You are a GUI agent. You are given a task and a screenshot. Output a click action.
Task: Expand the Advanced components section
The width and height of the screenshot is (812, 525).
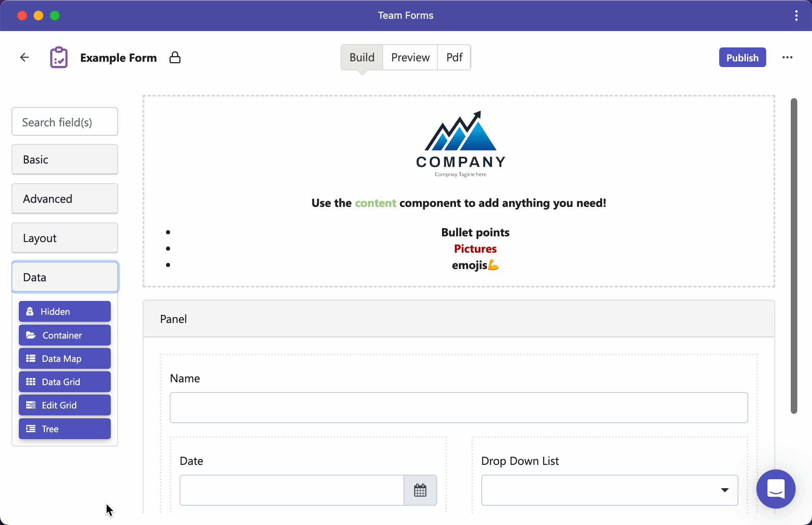click(x=65, y=199)
